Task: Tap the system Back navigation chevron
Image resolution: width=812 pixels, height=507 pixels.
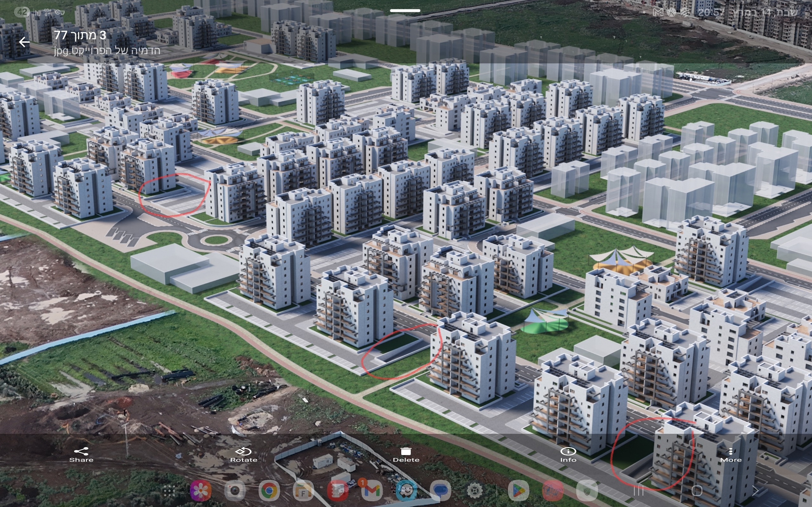Action: tap(755, 491)
